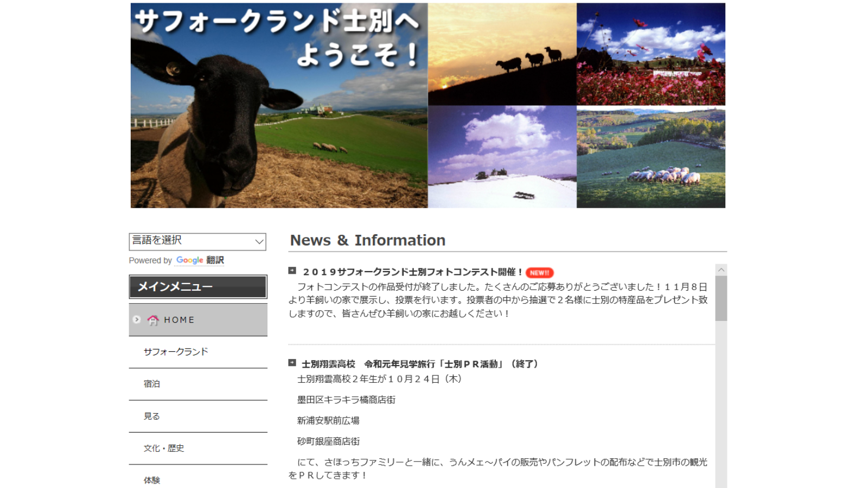This screenshot has width=868, height=488.
Task: Click the red NEW!! badge
Action: (539, 273)
